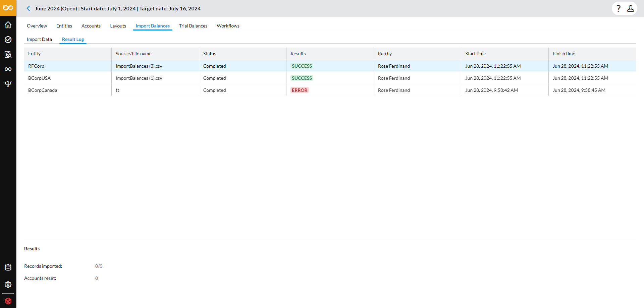Click RFCorp start time 11:22:55 AM
644x308 pixels.
(x=493, y=66)
